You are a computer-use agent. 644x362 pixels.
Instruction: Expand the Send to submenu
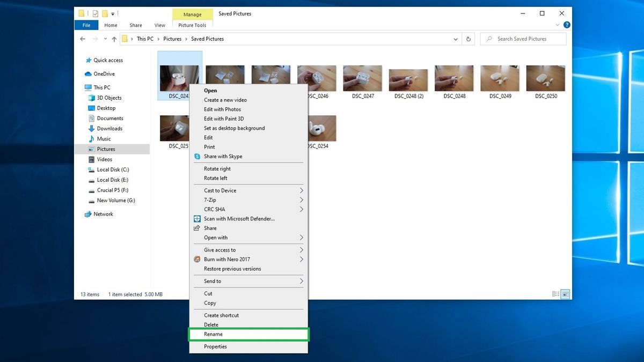click(x=249, y=281)
